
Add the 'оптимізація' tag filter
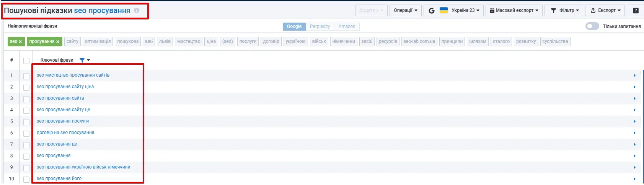[x=98, y=41]
